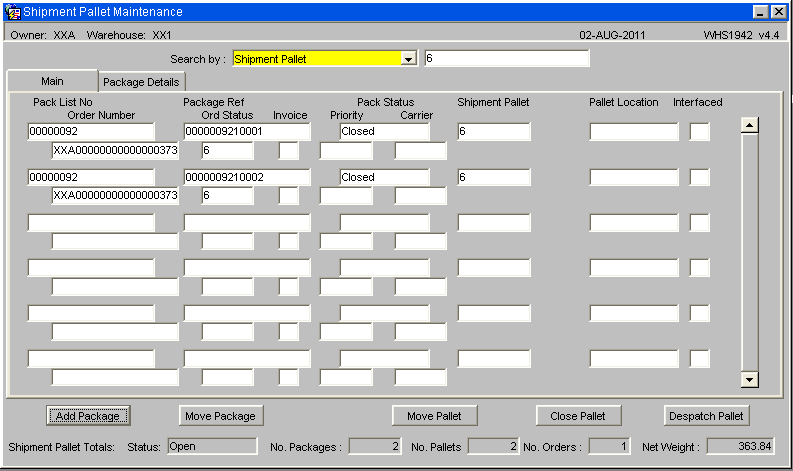The width and height of the screenshot is (793, 471).
Task: Switch to the Main tab
Action: (52, 81)
